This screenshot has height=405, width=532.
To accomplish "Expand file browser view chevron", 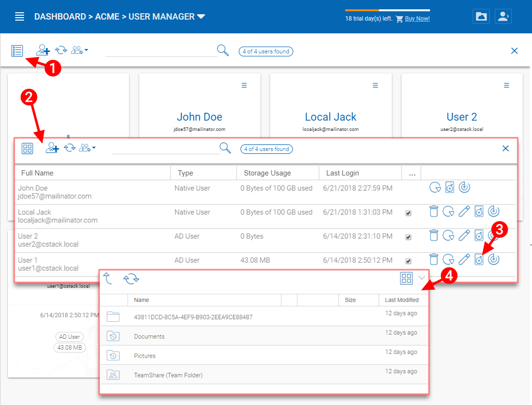I will click(422, 278).
